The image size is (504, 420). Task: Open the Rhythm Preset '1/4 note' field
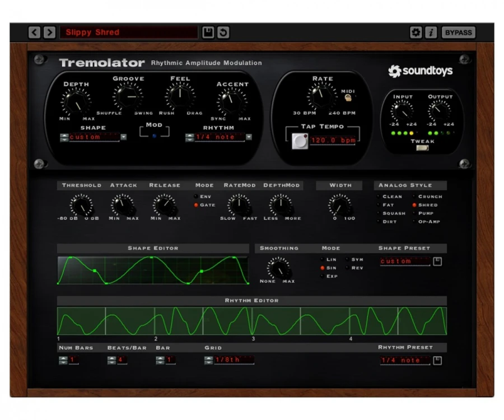click(x=405, y=360)
